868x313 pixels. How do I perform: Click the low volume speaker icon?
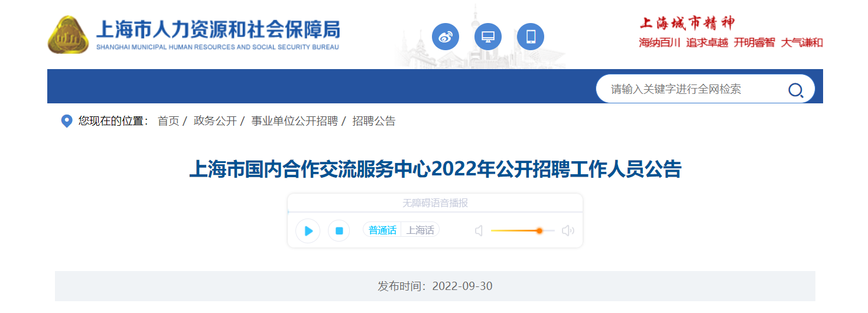click(x=479, y=231)
